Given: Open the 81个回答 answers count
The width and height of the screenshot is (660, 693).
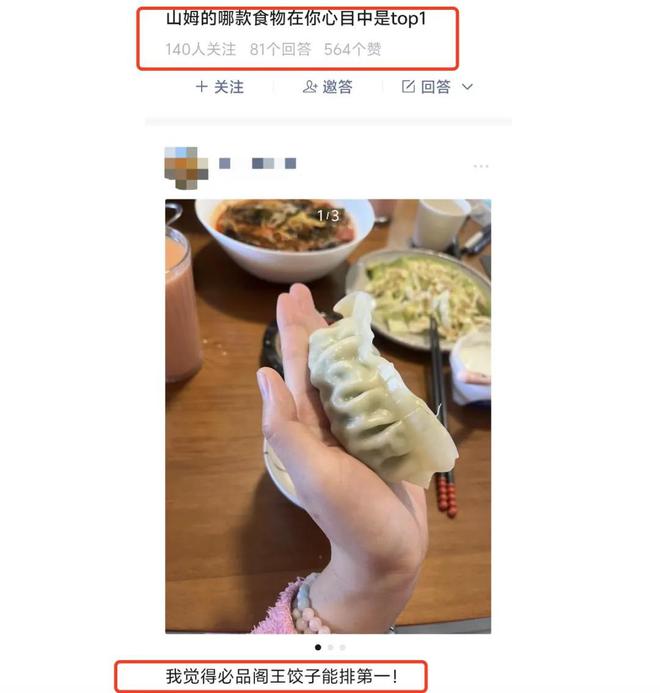Looking at the screenshot, I should pyautogui.click(x=280, y=49).
